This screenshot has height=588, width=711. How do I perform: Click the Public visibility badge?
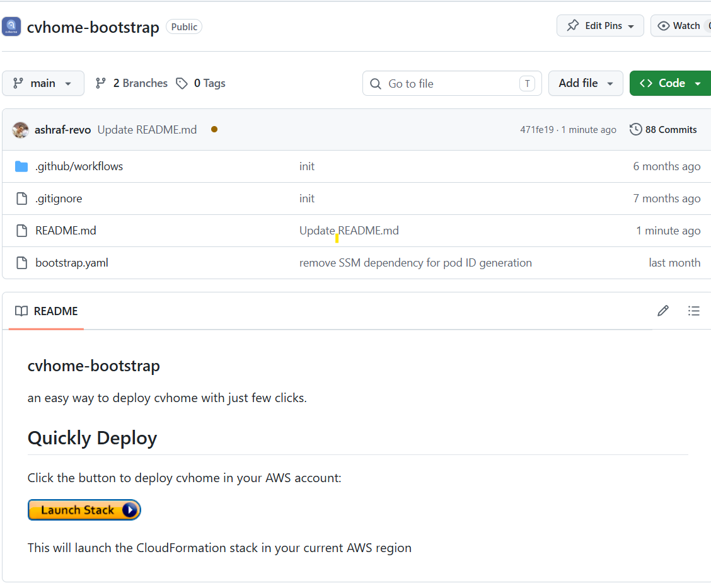click(x=184, y=26)
